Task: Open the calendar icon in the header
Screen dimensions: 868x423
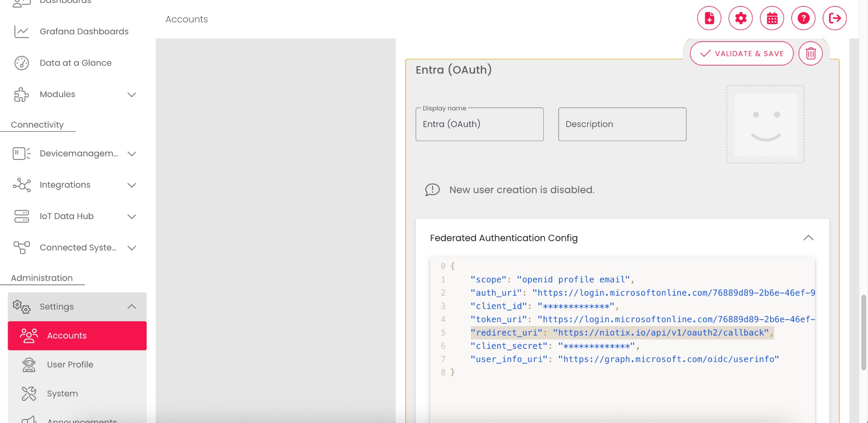Action: click(772, 18)
